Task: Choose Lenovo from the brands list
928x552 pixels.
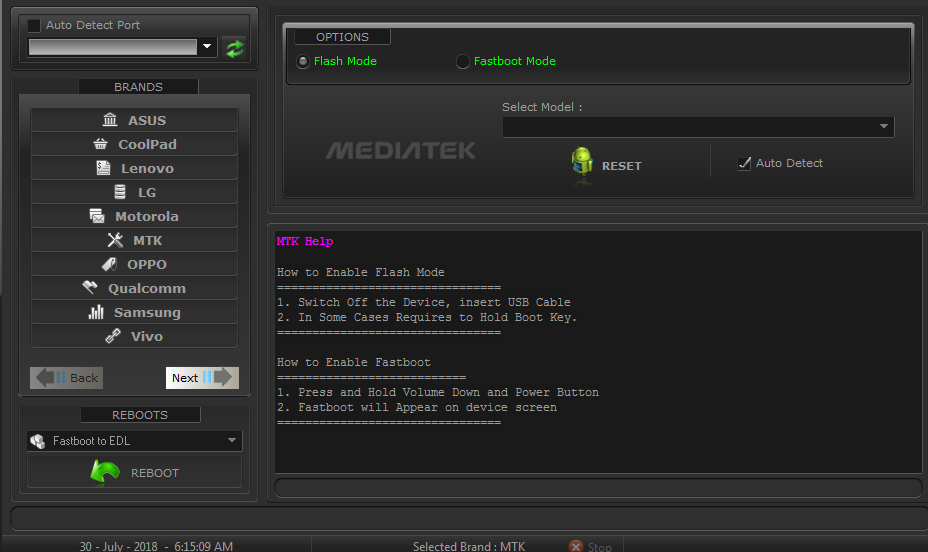Action: coord(134,168)
